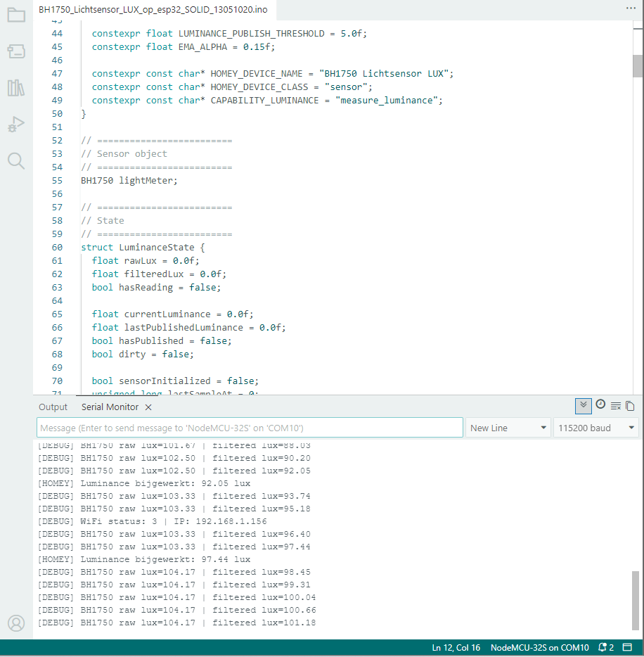This screenshot has width=644, height=657.
Task: Click log line with filtered lux=100.04
Action: (176, 597)
